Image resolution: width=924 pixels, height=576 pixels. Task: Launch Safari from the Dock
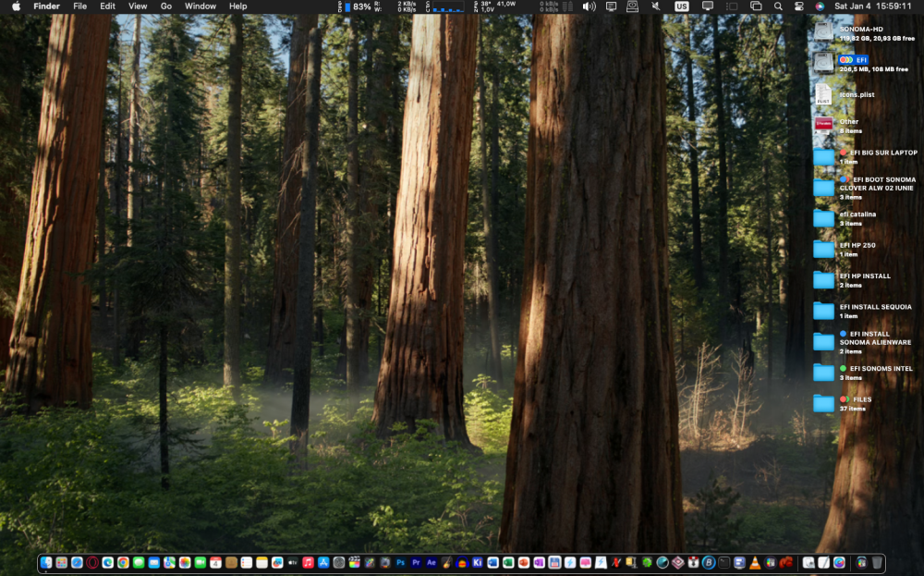click(x=78, y=562)
